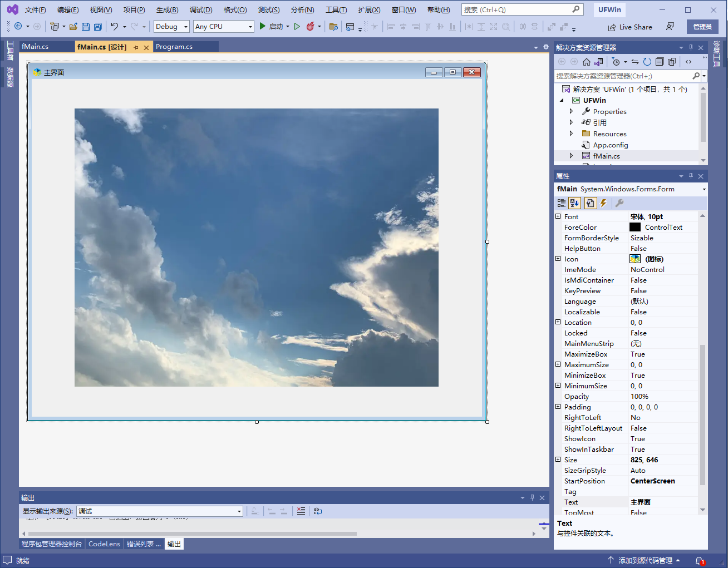Show Events with the lightning bolt icon
The image size is (728, 568).
tap(603, 203)
